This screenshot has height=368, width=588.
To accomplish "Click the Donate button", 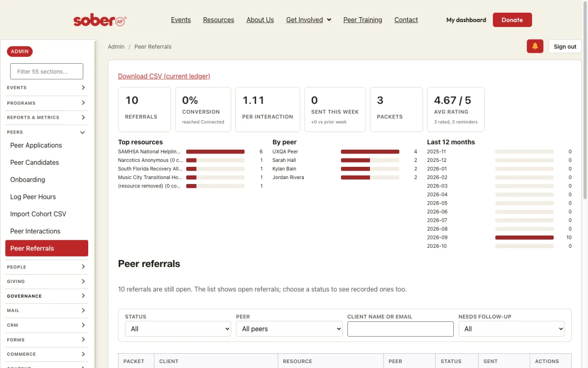I will (512, 20).
